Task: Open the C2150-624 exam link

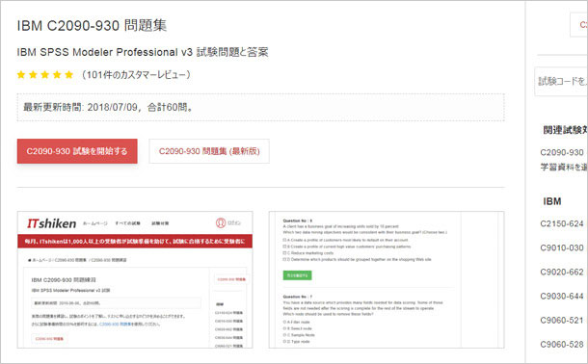Action: tap(562, 224)
